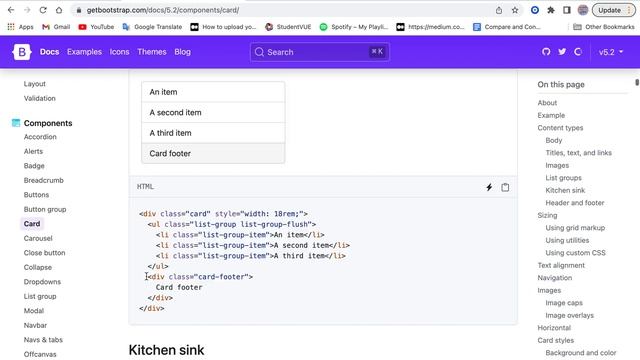
Task: Bookmark this page with the star icon
Action: (x=515, y=10)
